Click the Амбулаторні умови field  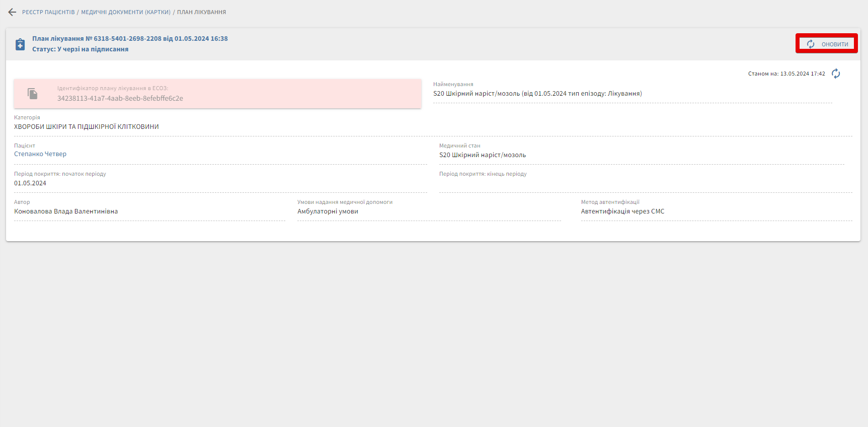[328, 211]
